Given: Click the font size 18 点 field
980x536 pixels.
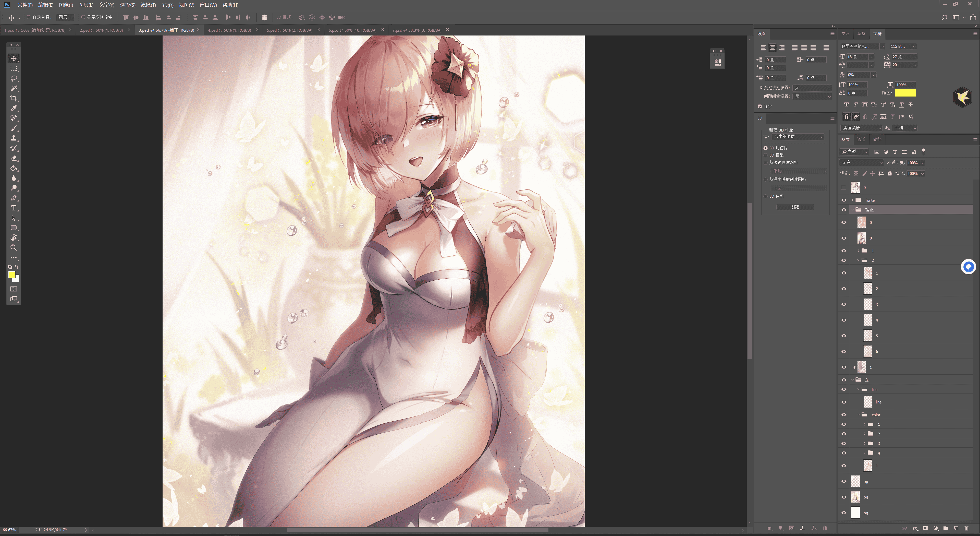Looking at the screenshot, I should coord(858,57).
